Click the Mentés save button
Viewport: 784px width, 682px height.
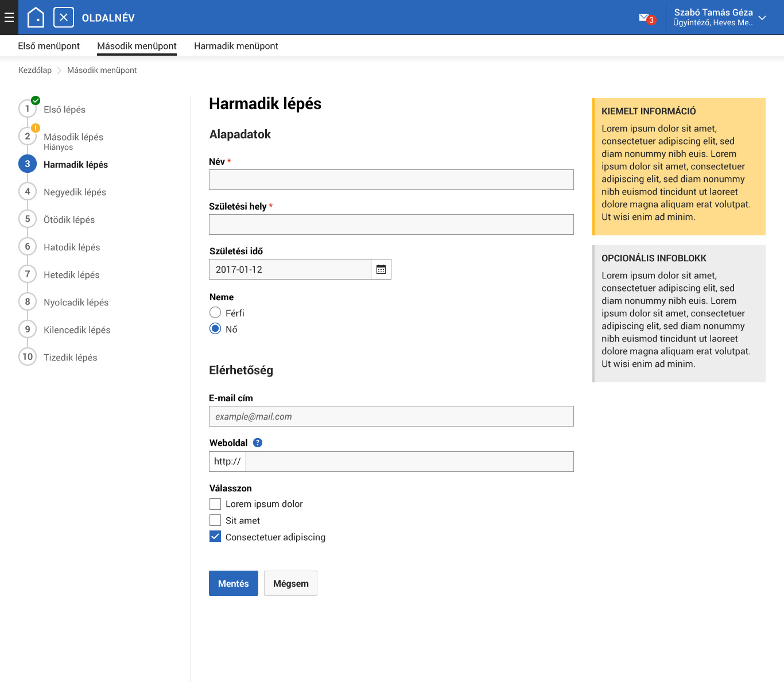(x=234, y=583)
